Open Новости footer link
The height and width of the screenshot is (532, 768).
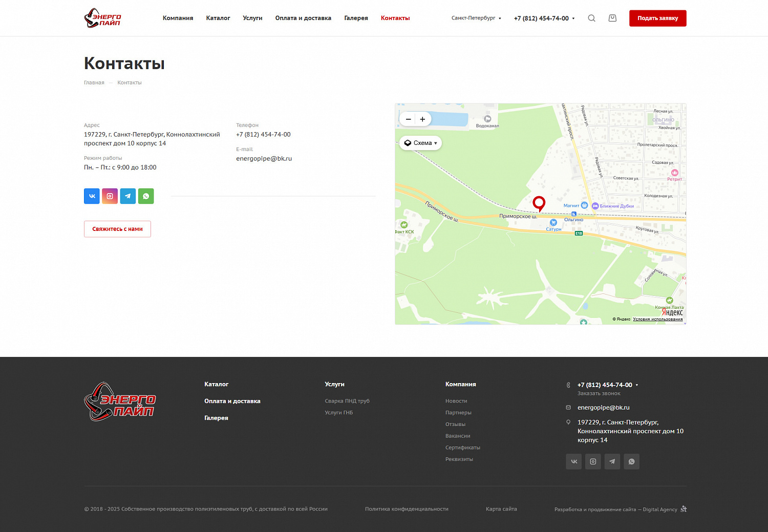pos(456,401)
